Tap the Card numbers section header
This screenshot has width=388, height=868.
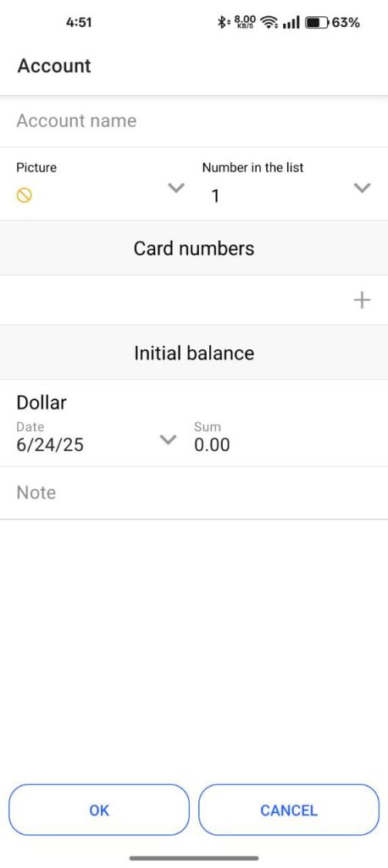tap(194, 248)
